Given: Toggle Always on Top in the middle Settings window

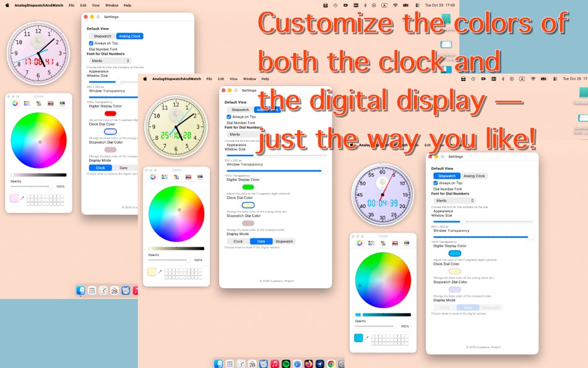Looking at the screenshot, I should click(229, 117).
